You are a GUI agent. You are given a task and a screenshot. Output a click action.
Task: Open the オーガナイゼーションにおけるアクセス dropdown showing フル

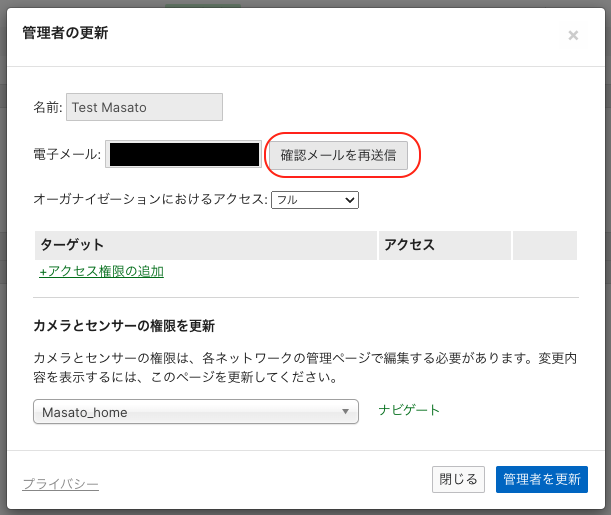click(x=315, y=200)
